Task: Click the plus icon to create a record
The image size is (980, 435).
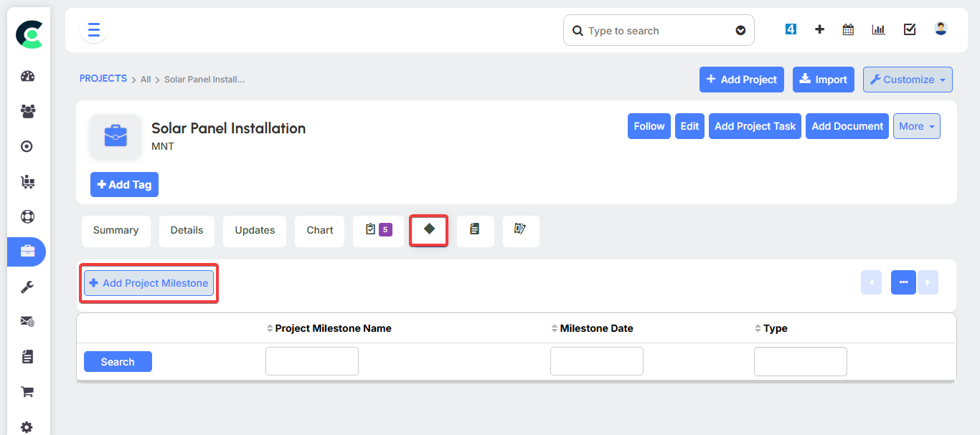Action: click(x=819, y=29)
